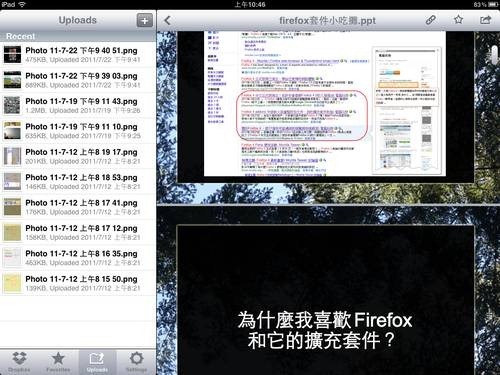
Task: Tap the status bar clock 上午10:46
Action: [250, 4]
